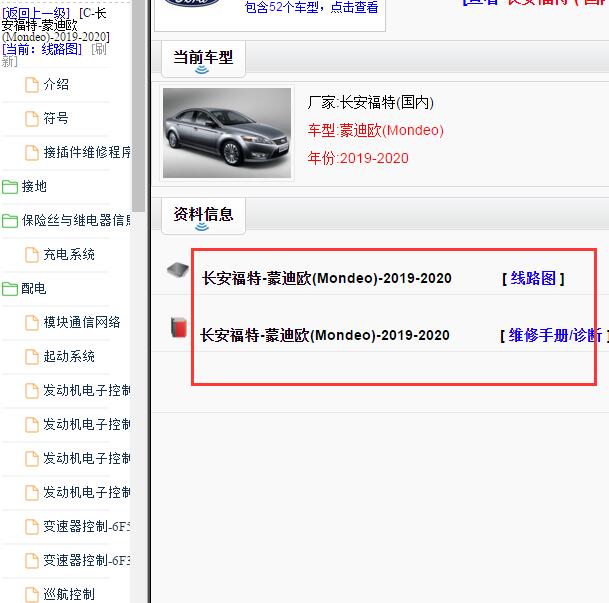This screenshot has height=603, width=609.
Task: Select the 变速器控制-6F5 tree entry
Action: pyautogui.click(x=87, y=527)
